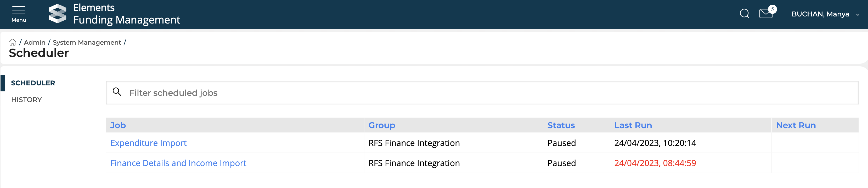Switch to the HISTORY side tab
This screenshot has height=188, width=868.
coord(27,100)
